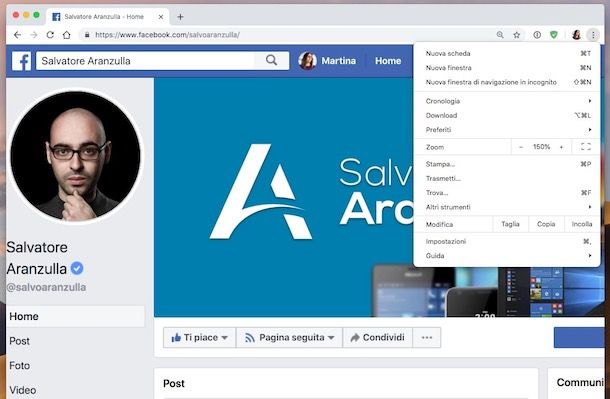Click the Facebook search magnifier button
Screen dimensions: 610x399
point(272,60)
